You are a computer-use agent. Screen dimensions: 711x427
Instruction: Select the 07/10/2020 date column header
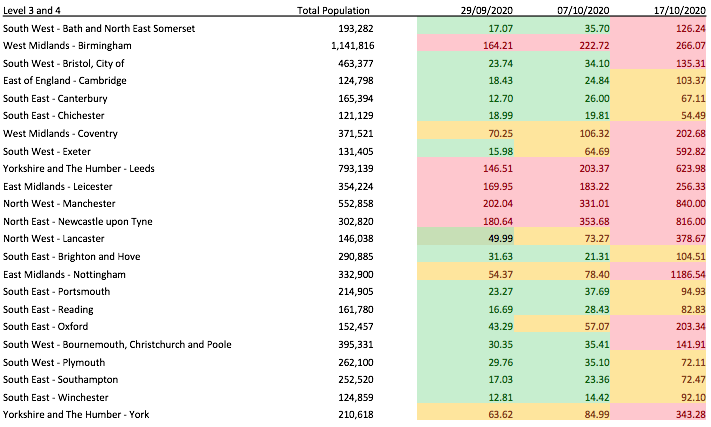tap(583, 10)
